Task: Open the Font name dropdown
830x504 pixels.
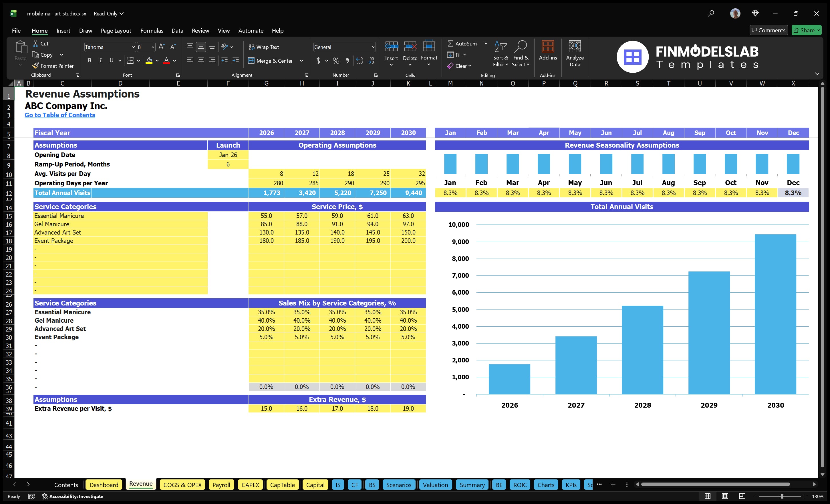Action: [133, 47]
